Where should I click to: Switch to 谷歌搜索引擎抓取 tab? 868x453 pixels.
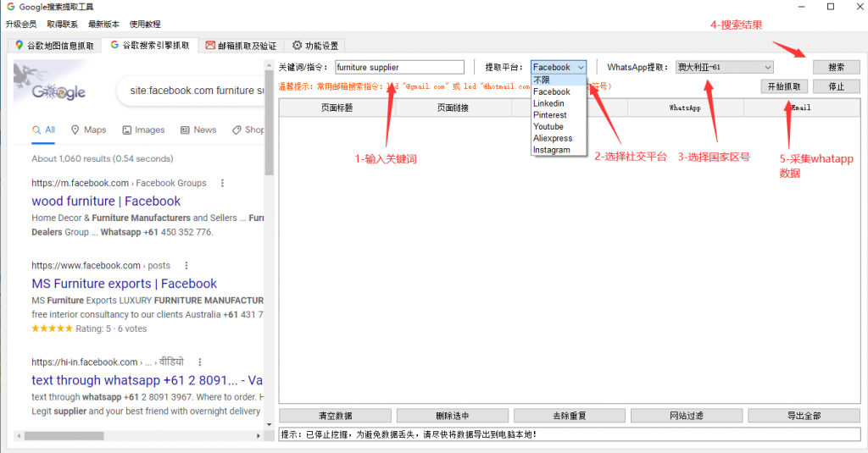pyautogui.click(x=149, y=45)
